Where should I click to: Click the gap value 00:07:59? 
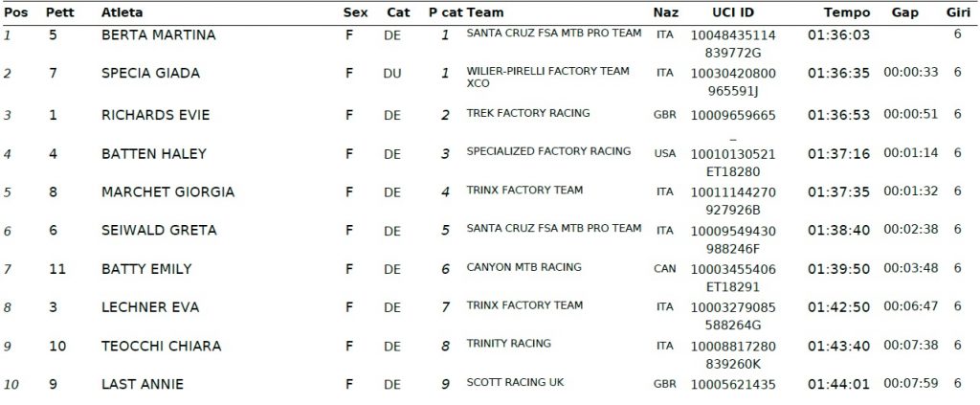pos(911,383)
